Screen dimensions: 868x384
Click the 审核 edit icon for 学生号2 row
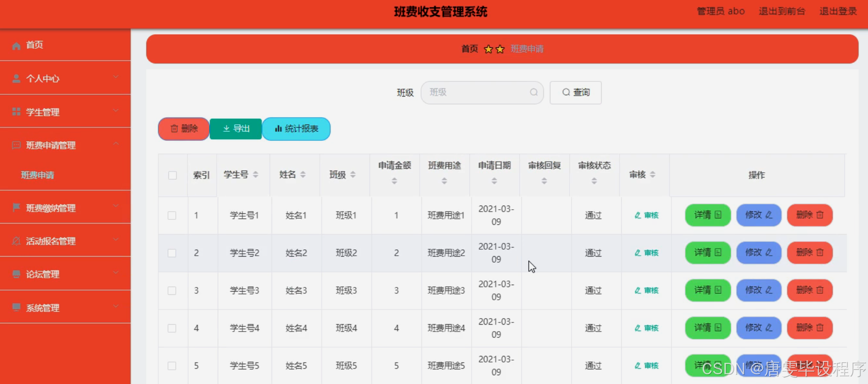point(638,253)
